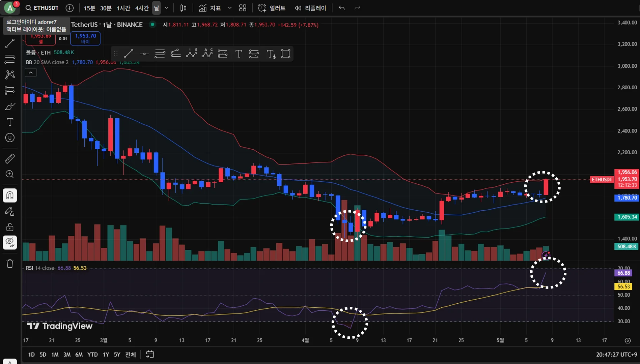
Task: Select the 날 daily interval
Action: click(x=157, y=8)
